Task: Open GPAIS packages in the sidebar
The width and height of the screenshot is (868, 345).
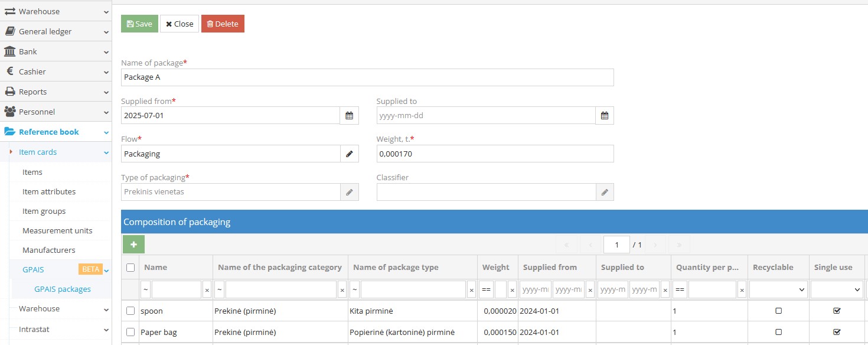Action: click(61, 289)
